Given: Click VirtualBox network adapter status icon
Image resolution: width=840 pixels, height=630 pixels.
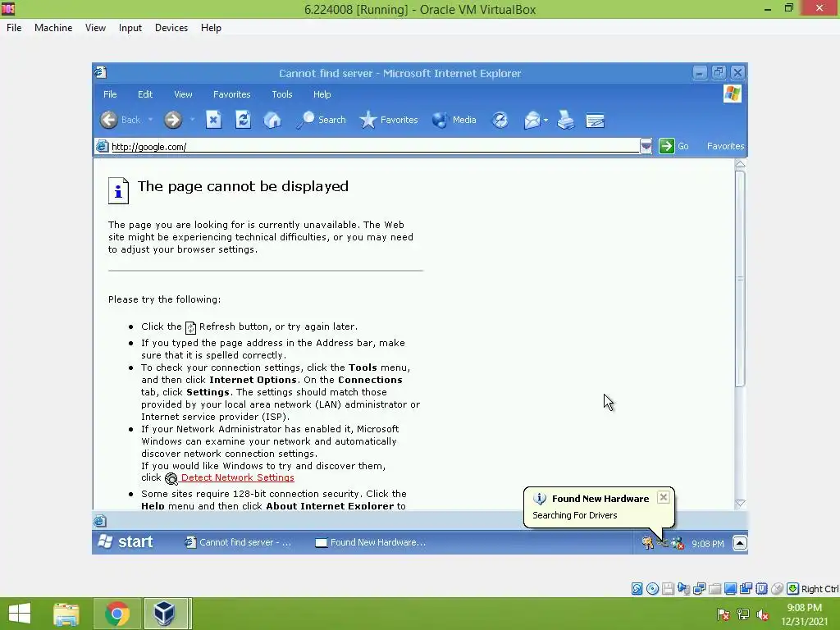Looking at the screenshot, I should [x=699, y=589].
